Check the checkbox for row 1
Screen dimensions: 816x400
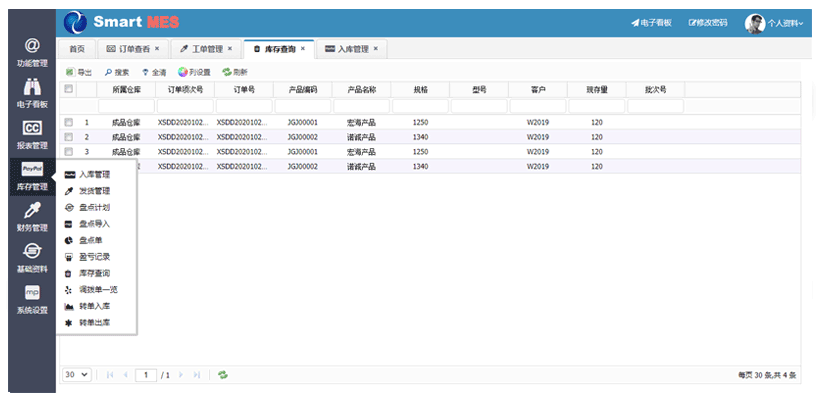pyautogui.click(x=69, y=122)
